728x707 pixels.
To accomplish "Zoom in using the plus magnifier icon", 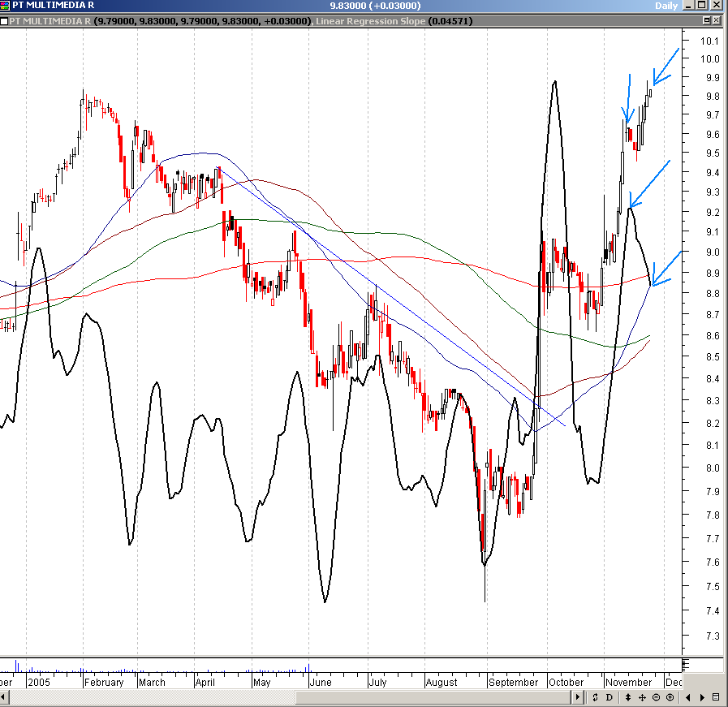I will [670, 696].
